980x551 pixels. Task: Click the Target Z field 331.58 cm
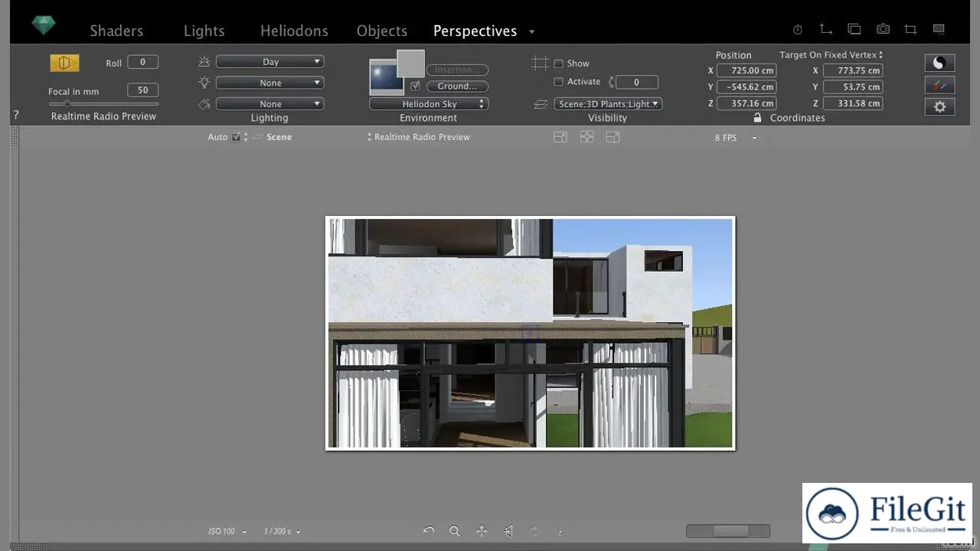click(x=852, y=103)
